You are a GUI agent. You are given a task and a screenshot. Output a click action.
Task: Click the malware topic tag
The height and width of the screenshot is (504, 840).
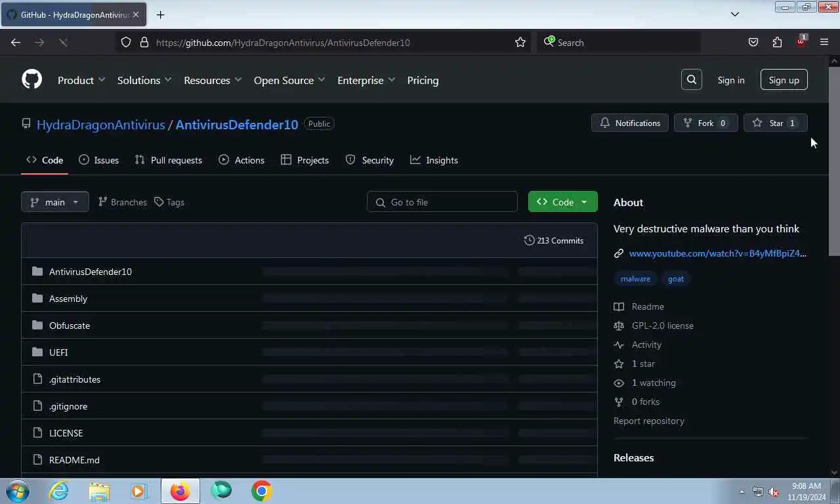[636, 279]
